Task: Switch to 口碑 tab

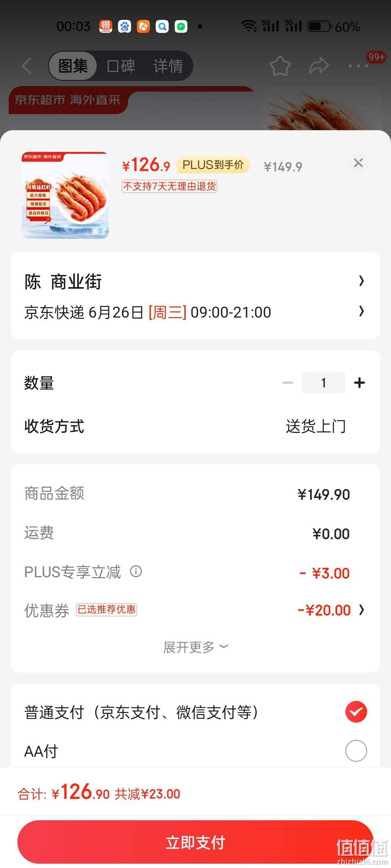Action: click(121, 66)
